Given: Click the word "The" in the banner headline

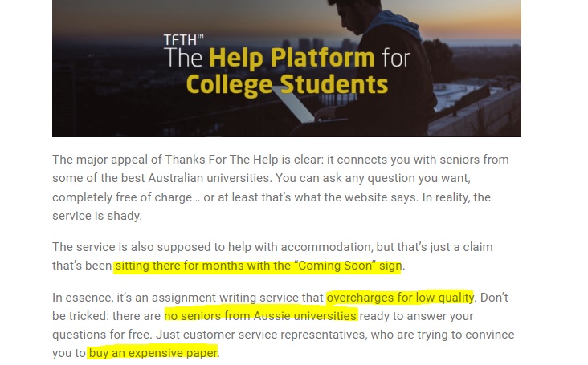Looking at the screenshot, I should [184, 59].
